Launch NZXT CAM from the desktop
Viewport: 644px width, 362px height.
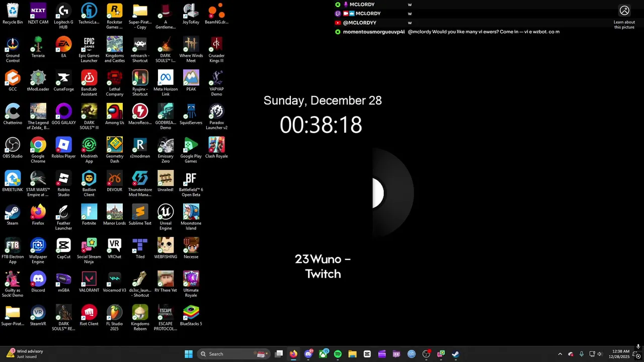coord(38,14)
